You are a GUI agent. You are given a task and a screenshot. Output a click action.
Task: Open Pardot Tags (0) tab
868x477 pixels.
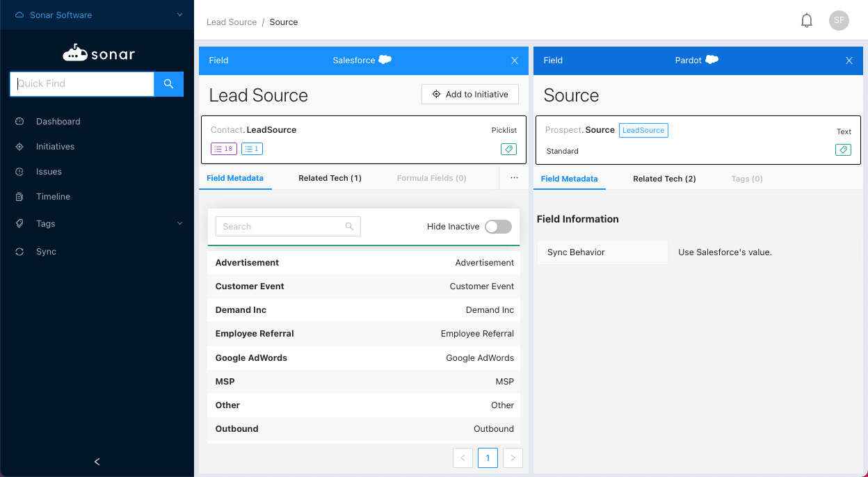pos(747,179)
